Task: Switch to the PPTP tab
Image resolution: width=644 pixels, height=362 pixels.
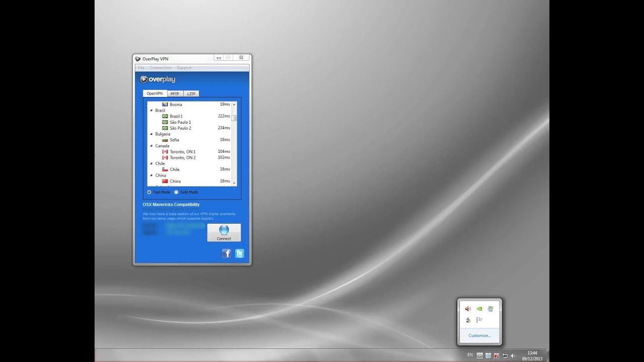Action: pos(175,94)
